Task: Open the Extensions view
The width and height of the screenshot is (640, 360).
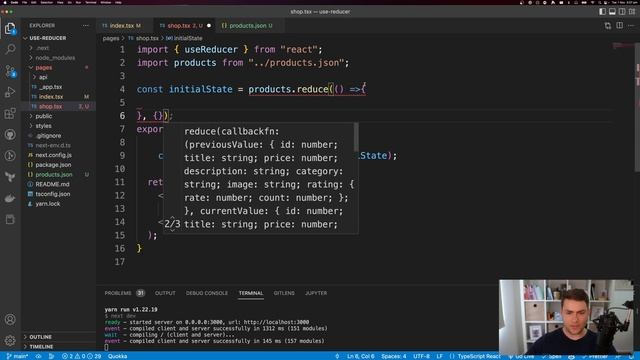Action: point(10,113)
